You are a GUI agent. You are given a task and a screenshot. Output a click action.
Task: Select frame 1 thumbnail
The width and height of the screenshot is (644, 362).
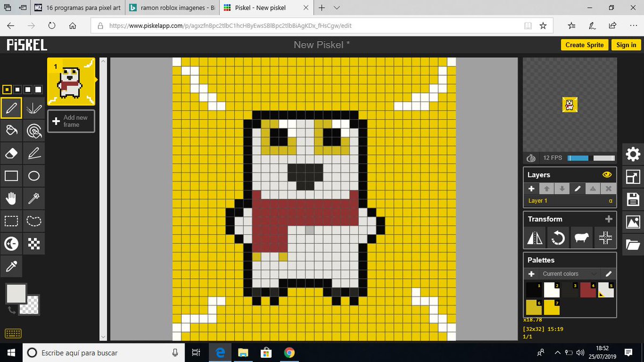coord(71,82)
